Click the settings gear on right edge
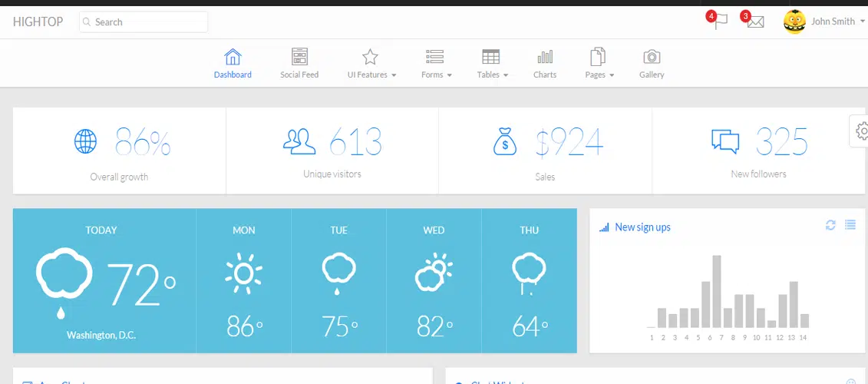This screenshot has height=384, width=868. 862,131
